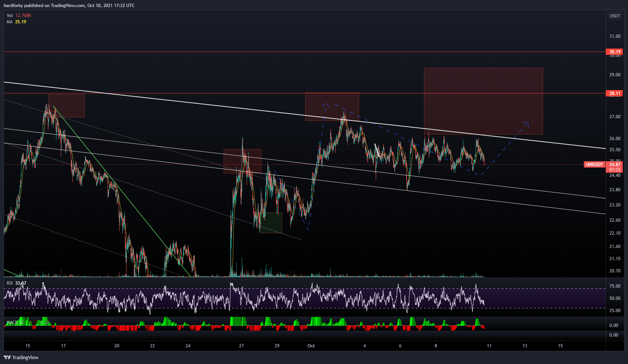Click the RSI 33.67 indicator label
The height and width of the screenshot is (364, 628).
coord(16,283)
